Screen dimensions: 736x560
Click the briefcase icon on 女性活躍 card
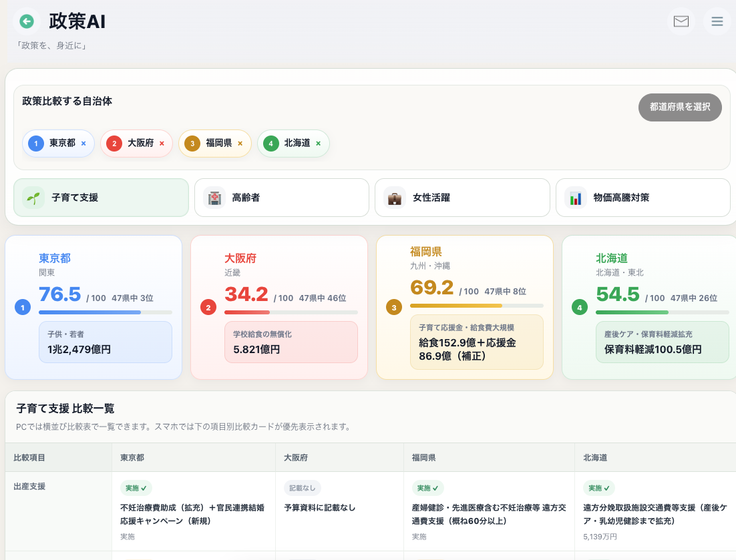pyautogui.click(x=394, y=198)
